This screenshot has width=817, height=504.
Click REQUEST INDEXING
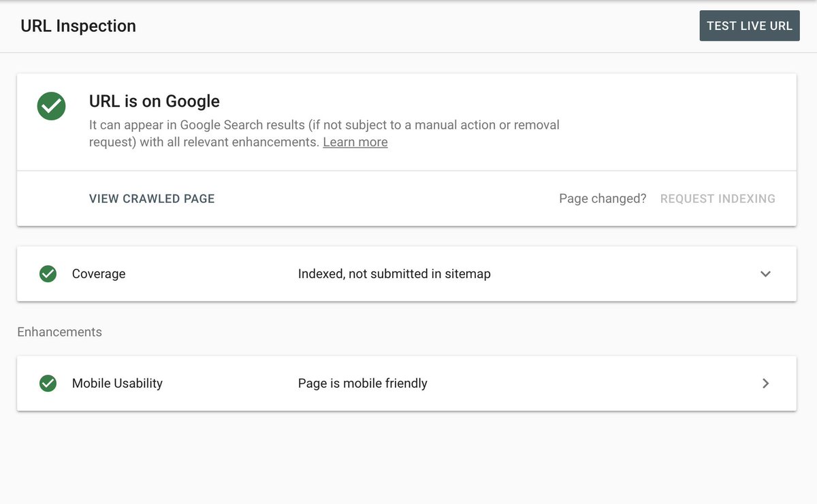[x=718, y=199]
